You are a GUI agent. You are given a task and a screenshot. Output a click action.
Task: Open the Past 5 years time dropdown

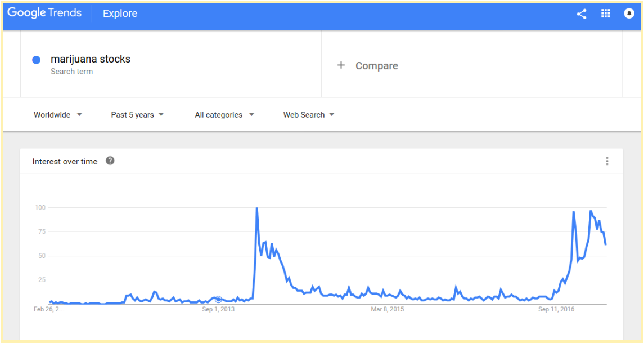click(x=137, y=115)
